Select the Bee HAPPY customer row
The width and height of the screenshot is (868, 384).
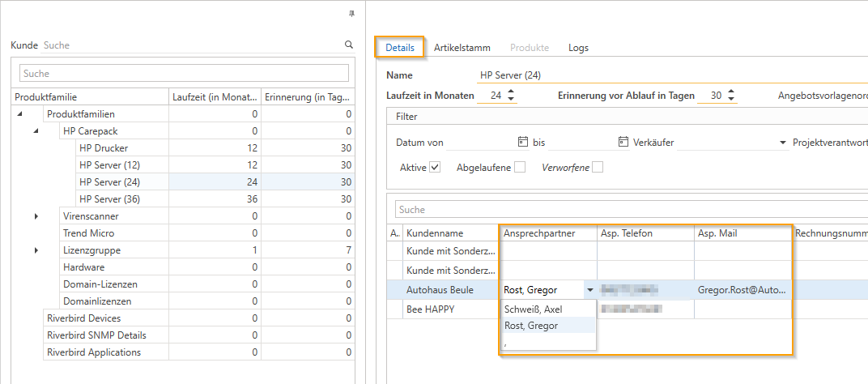coord(432,309)
